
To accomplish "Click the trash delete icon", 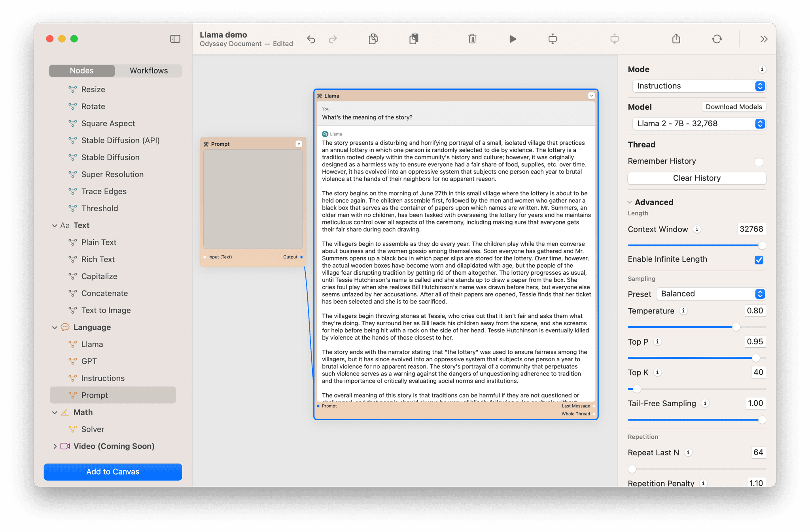I will pos(472,39).
